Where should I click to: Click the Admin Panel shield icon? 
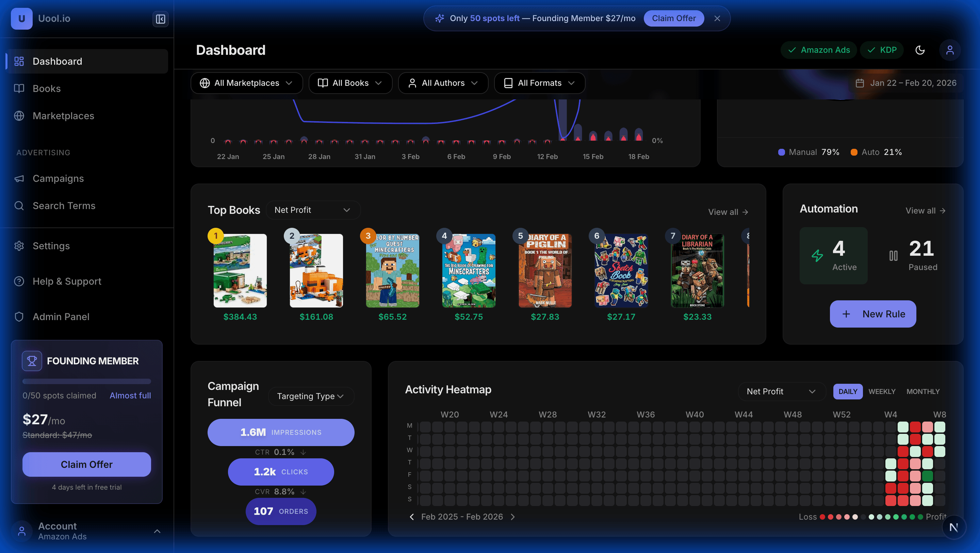(x=19, y=316)
